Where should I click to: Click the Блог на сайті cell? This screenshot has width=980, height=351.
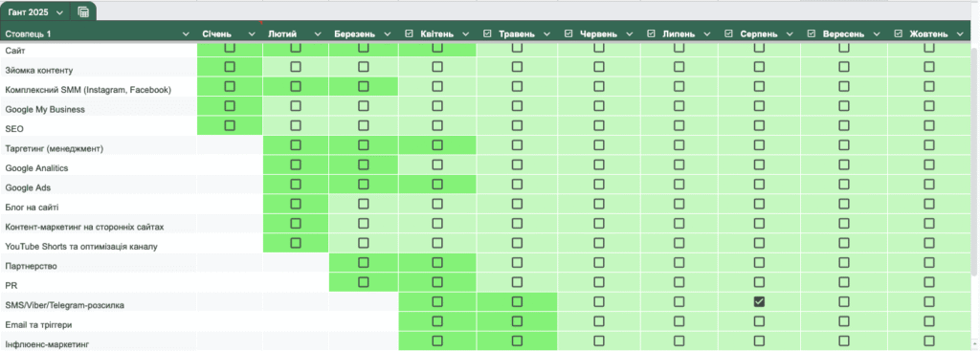pyautogui.click(x=99, y=205)
